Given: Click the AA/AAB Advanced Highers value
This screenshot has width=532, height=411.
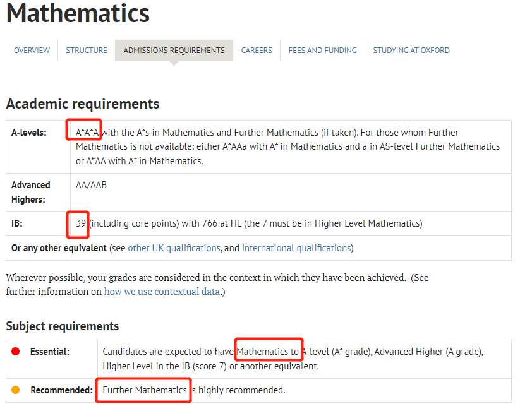Looking at the screenshot, I should point(91,185).
